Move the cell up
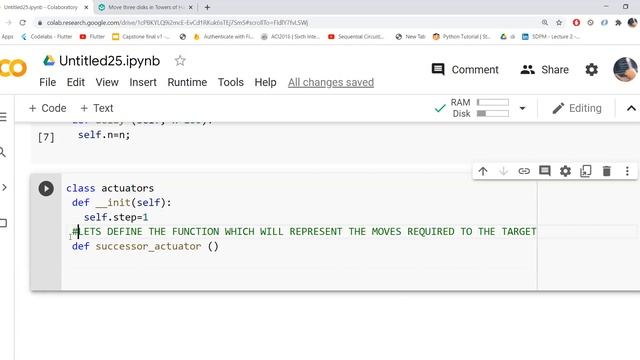 pyautogui.click(x=483, y=171)
